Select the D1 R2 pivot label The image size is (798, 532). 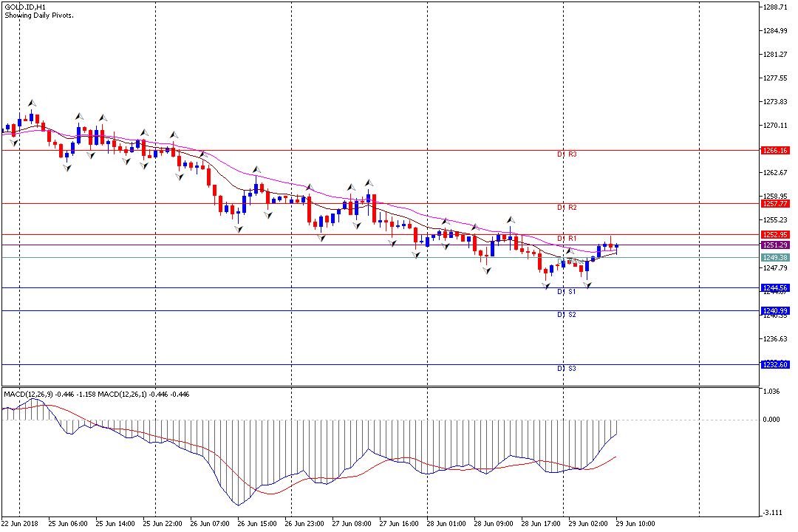[x=567, y=208]
